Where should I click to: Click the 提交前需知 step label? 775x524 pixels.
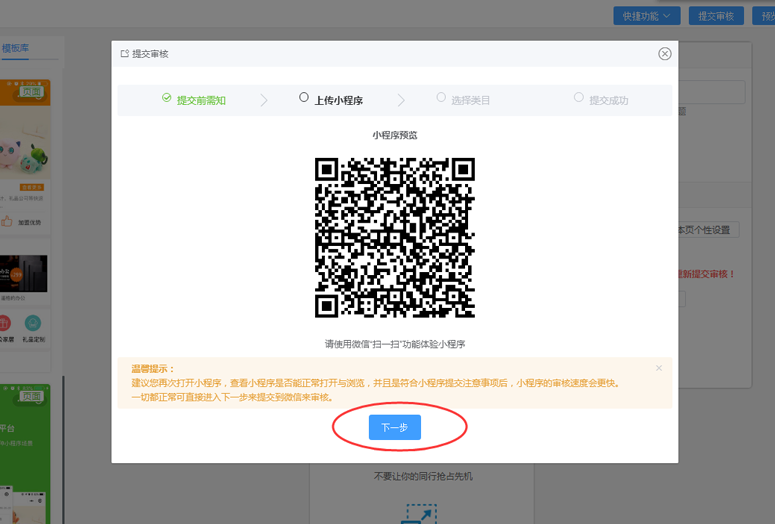pos(201,100)
